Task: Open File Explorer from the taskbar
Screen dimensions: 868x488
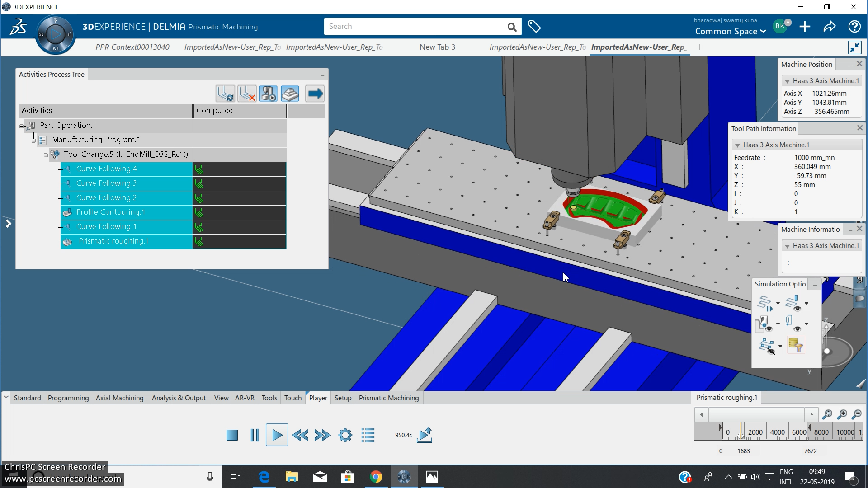Action: 292,477
